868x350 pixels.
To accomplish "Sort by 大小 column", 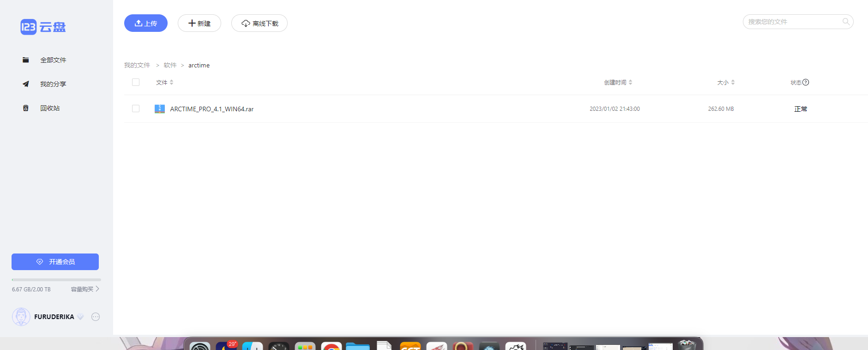I will (x=726, y=82).
